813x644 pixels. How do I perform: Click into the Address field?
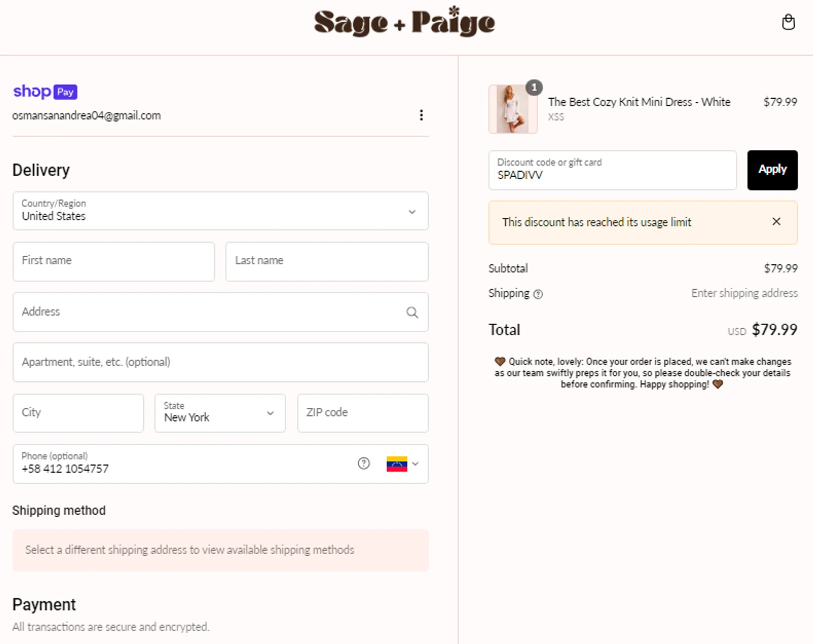[221, 312]
